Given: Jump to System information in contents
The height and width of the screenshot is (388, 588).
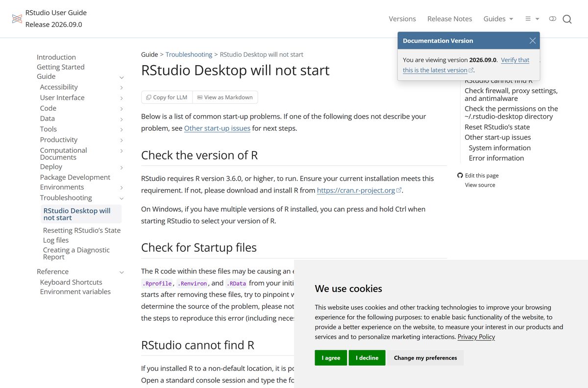Looking at the screenshot, I should [x=500, y=147].
